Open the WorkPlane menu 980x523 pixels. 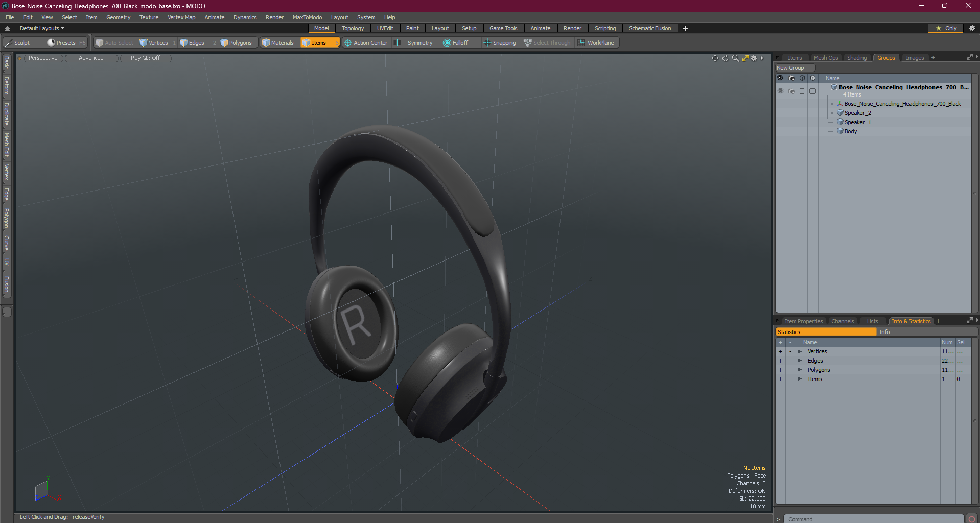[x=596, y=43]
